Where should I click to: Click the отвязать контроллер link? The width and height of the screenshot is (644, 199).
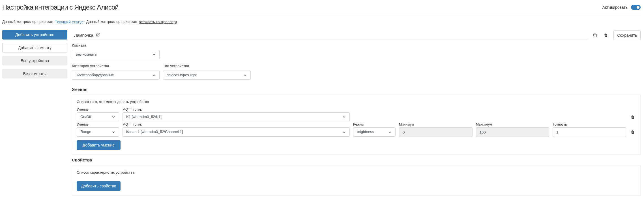(x=158, y=22)
